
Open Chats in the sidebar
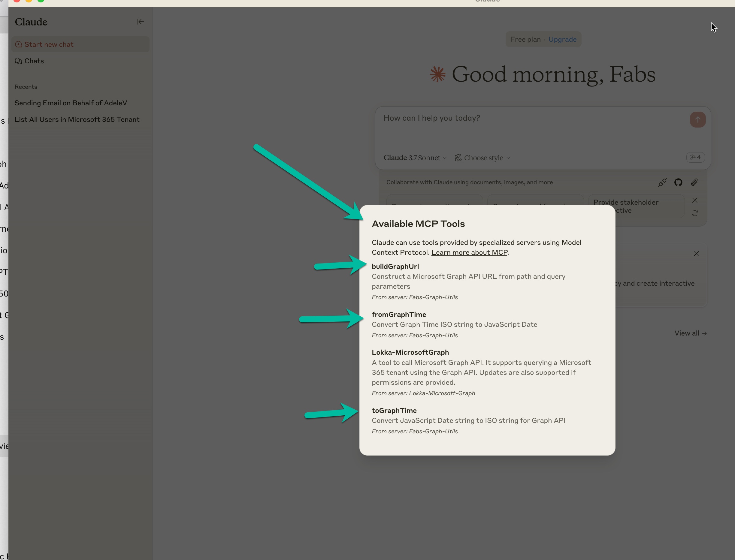[x=34, y=61]
